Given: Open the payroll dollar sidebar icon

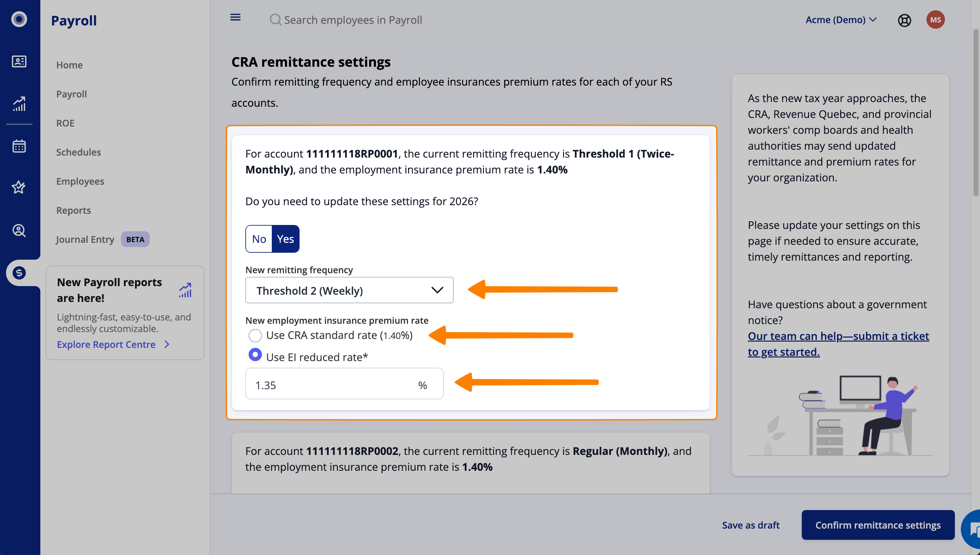Looking at the screenshot, I should point(19,273).
